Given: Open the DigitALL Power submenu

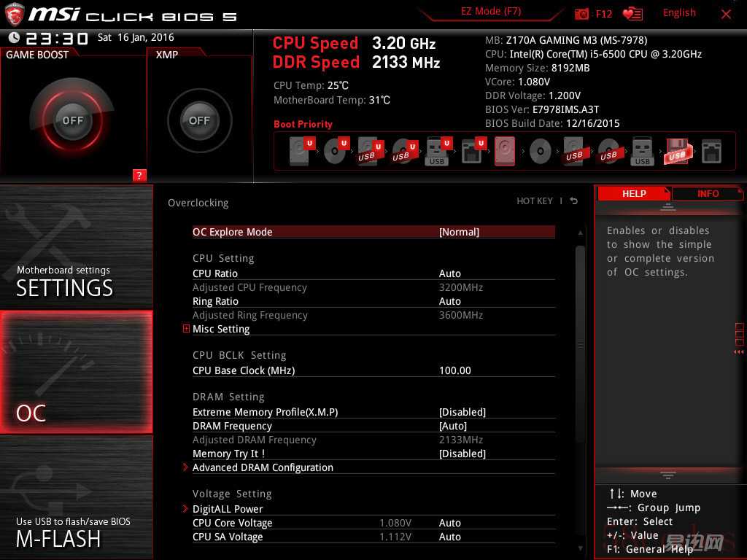Looking at the screenshot, I should click(x=228, y=509).
